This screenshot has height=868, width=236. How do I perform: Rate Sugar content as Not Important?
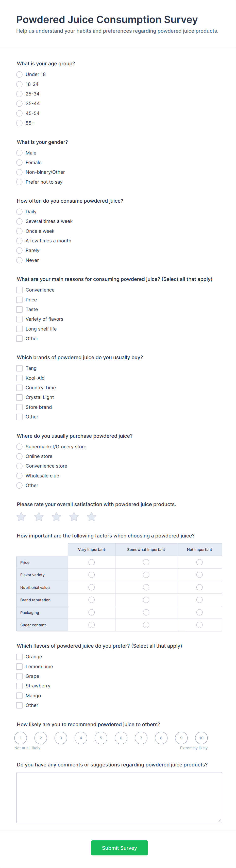[x=199, y=625]
